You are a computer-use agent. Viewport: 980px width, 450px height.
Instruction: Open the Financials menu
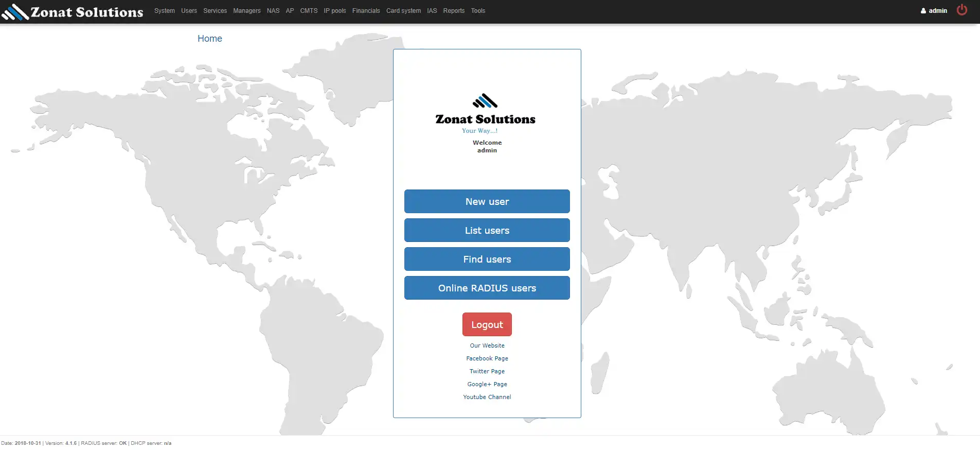(x=366, y=11)
